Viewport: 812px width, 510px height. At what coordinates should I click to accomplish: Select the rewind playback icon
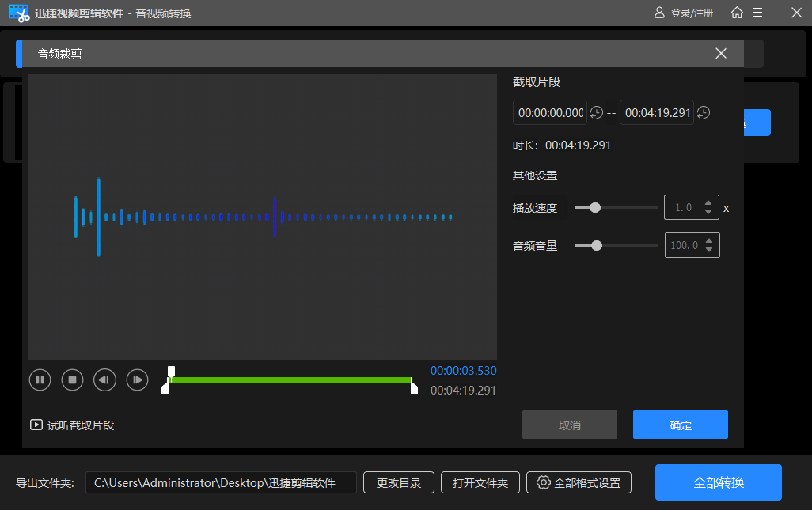(104, 380)
